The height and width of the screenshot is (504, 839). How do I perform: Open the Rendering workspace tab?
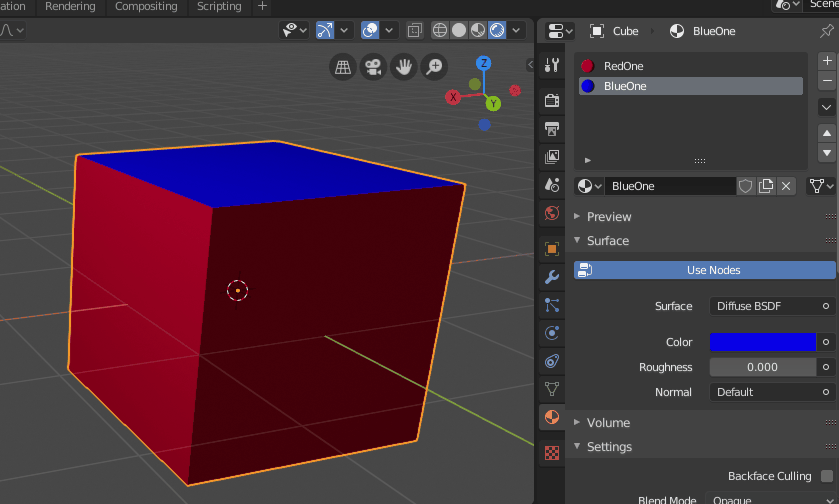point(70,6)
